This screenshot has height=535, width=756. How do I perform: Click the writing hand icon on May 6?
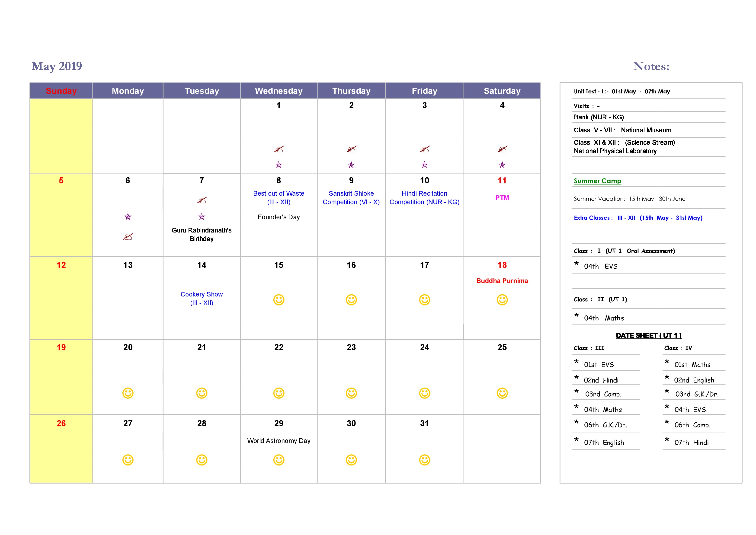click(128, 237)
